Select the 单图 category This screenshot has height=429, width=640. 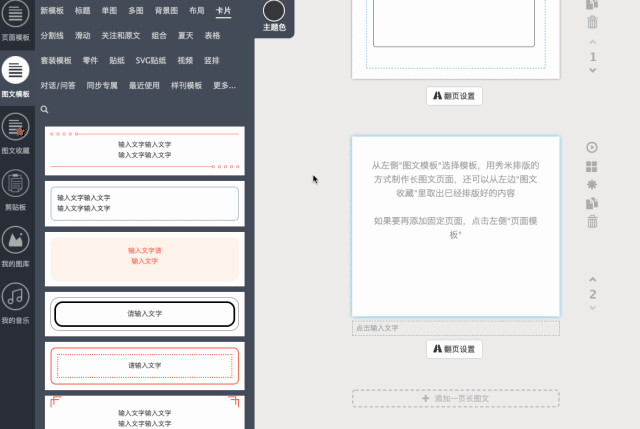(x=109, y=11)
